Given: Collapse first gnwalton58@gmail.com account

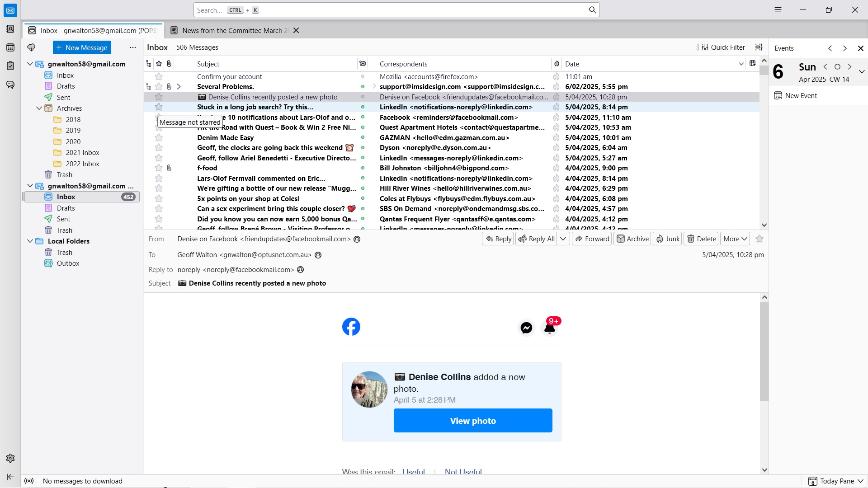Looking at the screenshot, I should click(30, 64).
